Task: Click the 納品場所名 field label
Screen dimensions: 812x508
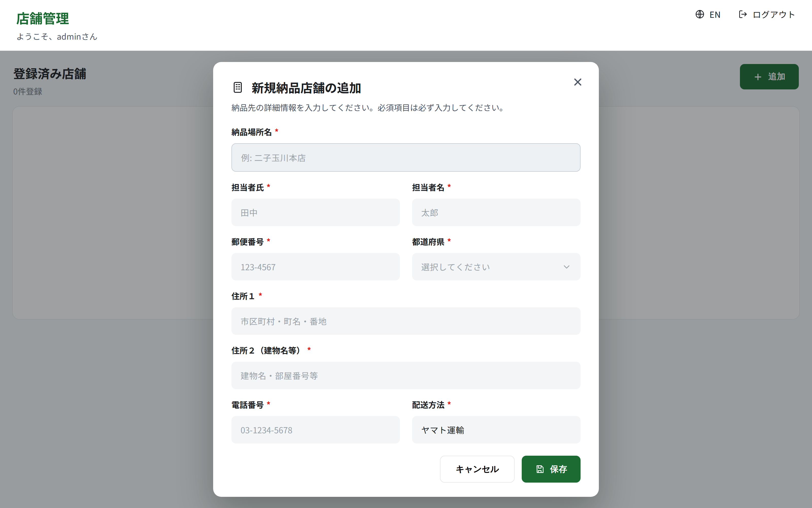Action: [251, 132]
